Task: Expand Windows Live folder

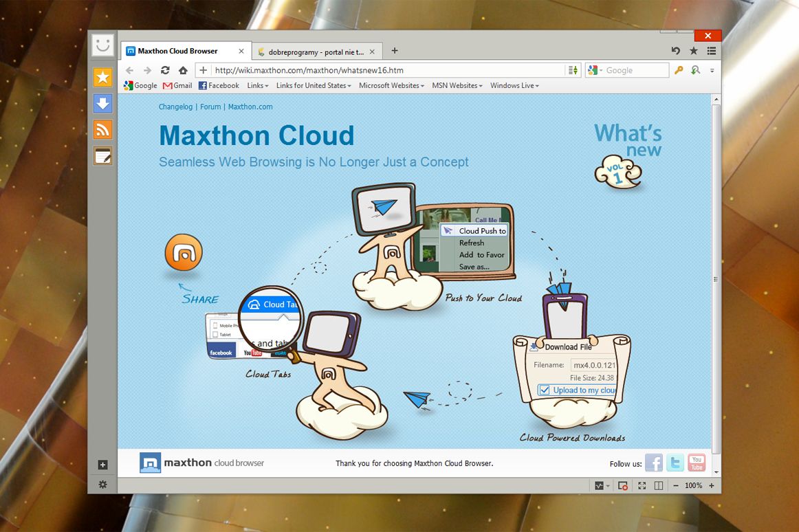Action: [514, 86]
